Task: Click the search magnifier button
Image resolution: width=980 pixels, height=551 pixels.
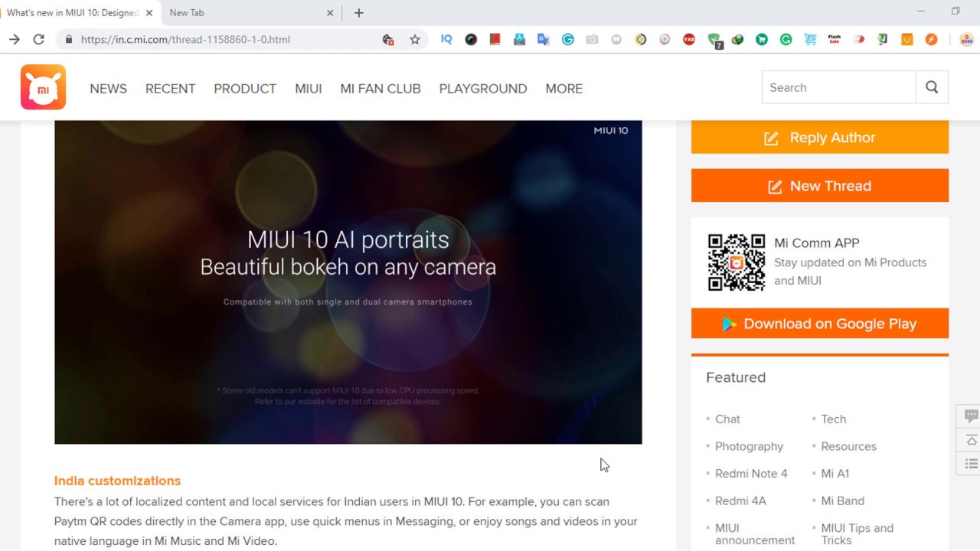Action: [x=932, y=87]
